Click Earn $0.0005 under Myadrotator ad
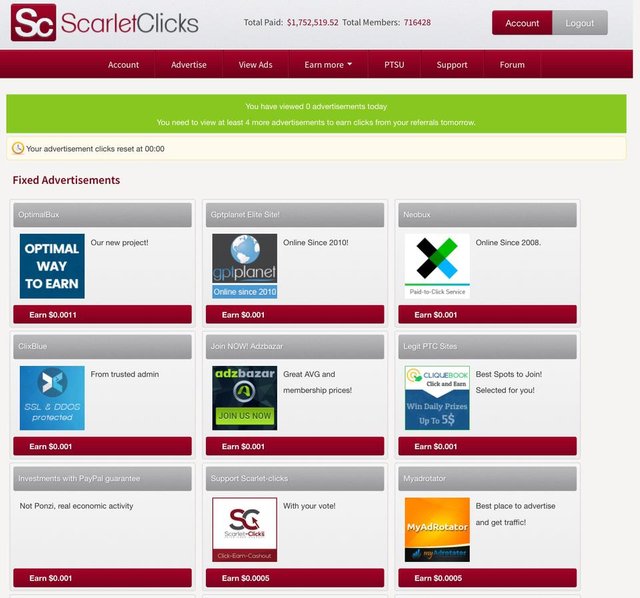Screen dimensions: 640x598 point(487,578)
